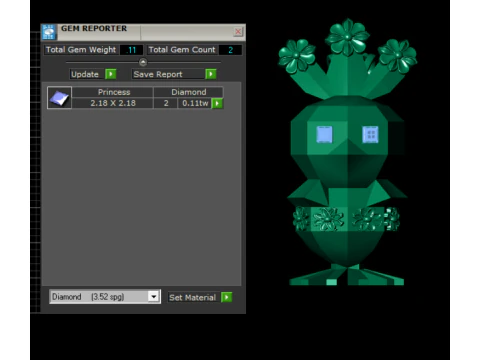Close the Gem Reporter panel
Image resolution: width=480 pixels, height=360 pixels.
tap(238, 32)
